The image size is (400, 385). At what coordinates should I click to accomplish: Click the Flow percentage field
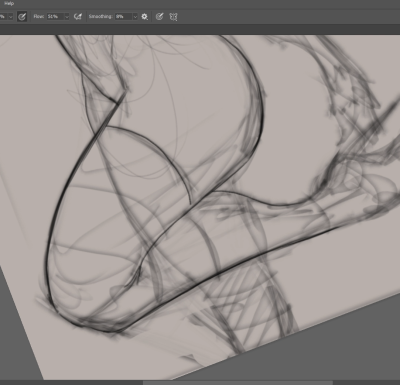pyautogui.click(x=55, y=16)
